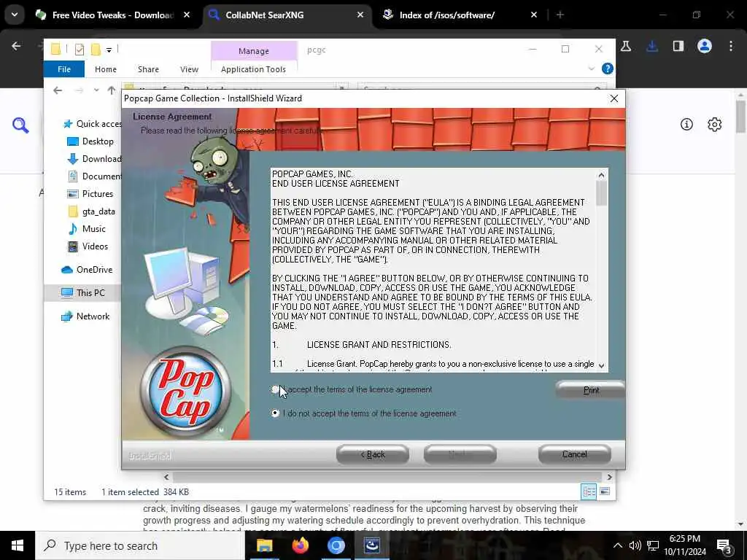Open Downloads in navigation pane

(94, 159)
